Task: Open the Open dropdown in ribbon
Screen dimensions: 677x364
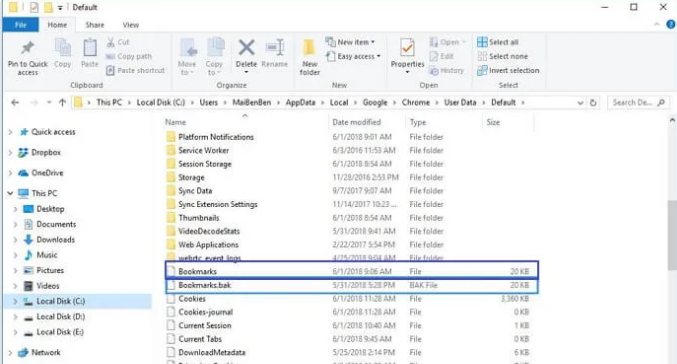Action: pyautogui.click(x=448, y=42)
